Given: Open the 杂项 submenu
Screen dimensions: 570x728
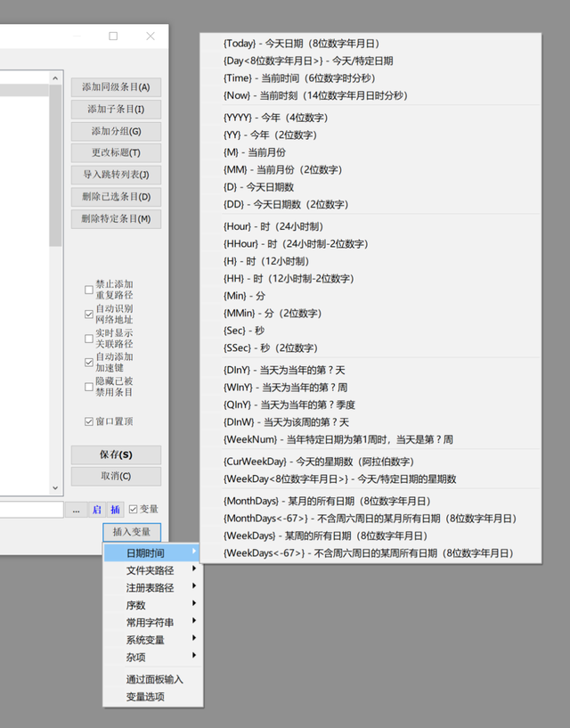Looking at the screenshot, I should click(x=151, y=658).
